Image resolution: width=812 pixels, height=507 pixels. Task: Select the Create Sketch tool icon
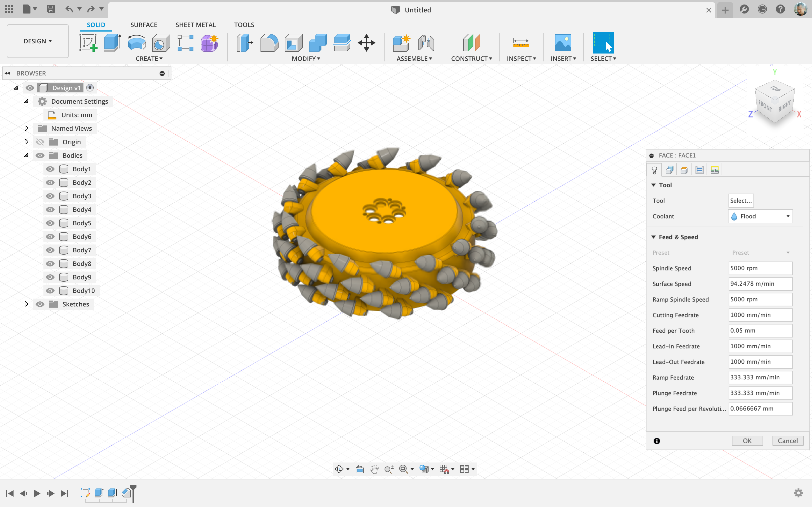(88, 43)
